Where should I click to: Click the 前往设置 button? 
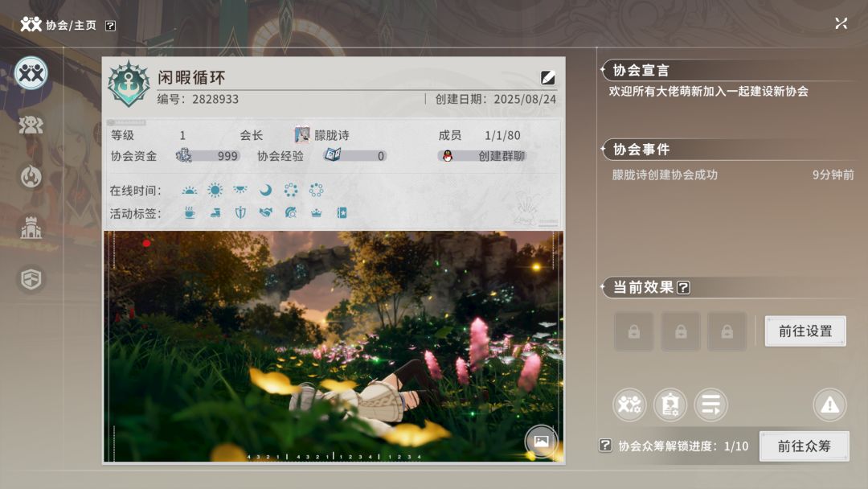(805, 331)
